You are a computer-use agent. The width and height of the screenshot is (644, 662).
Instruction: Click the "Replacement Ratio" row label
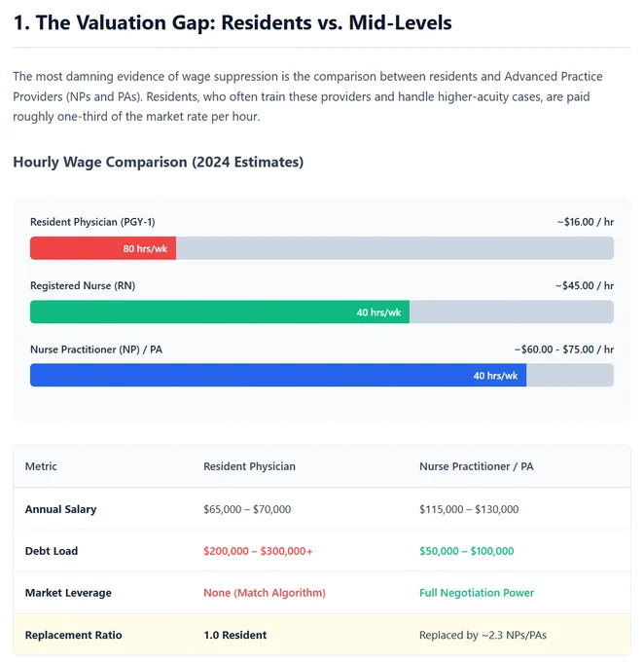[73, 635]
